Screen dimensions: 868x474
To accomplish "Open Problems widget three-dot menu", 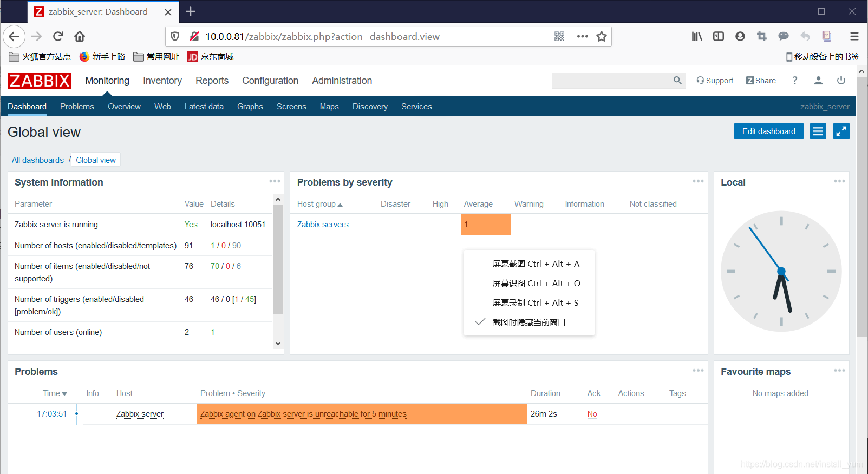I will coord(698,371).
